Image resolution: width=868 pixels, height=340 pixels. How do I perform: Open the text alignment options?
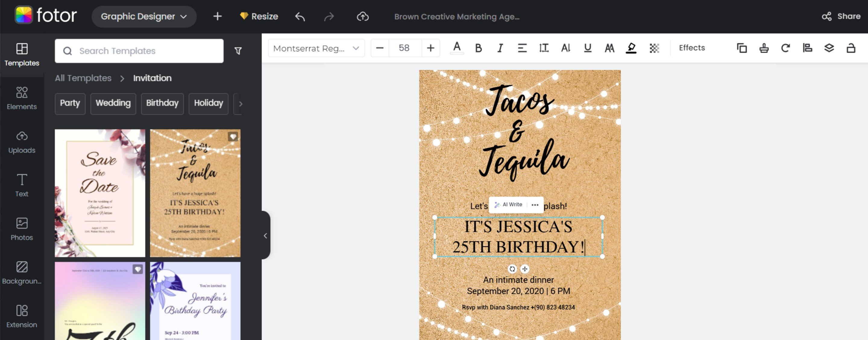pos(522,48)
